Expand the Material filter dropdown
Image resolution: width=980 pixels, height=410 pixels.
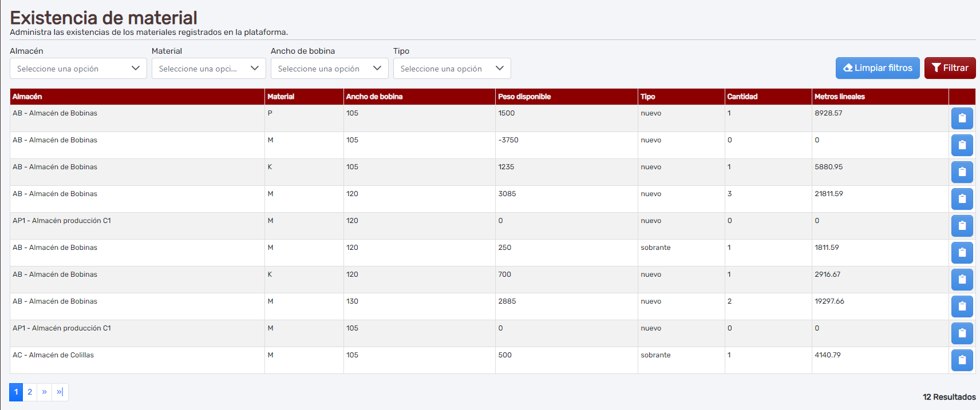[208, 69]
